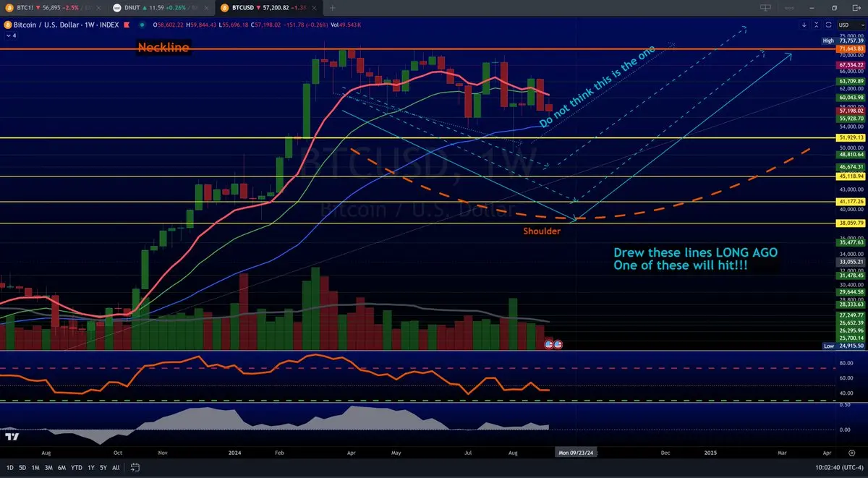Viewport: 868px width, 478px height.
Task: Click the yellow 45,118.94 price label
Action: (851, 176)
